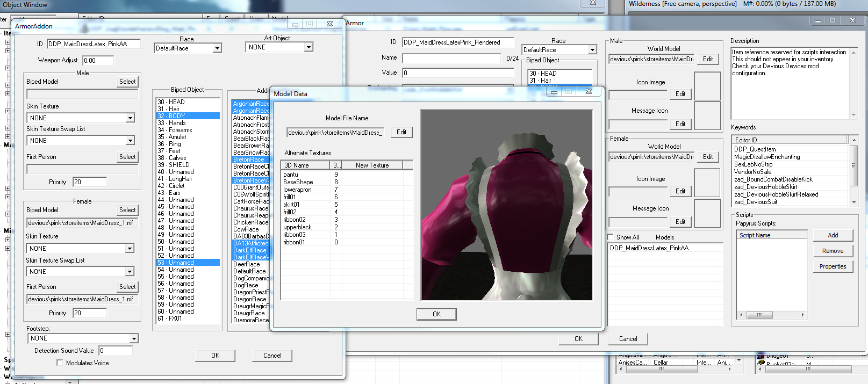Expand the Footstep dropdown
This screenshot has height=384, width=868.
coord(134,338)
